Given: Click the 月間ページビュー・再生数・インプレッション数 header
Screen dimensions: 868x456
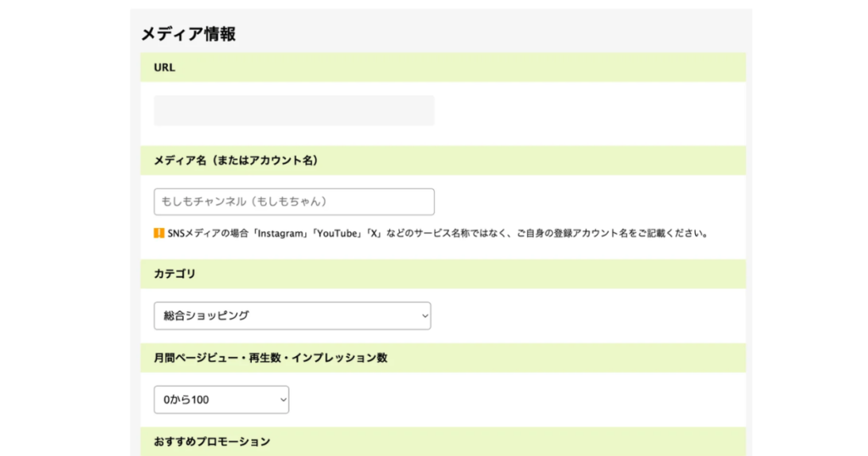Looking at the screenshot, I should [270, 358].
